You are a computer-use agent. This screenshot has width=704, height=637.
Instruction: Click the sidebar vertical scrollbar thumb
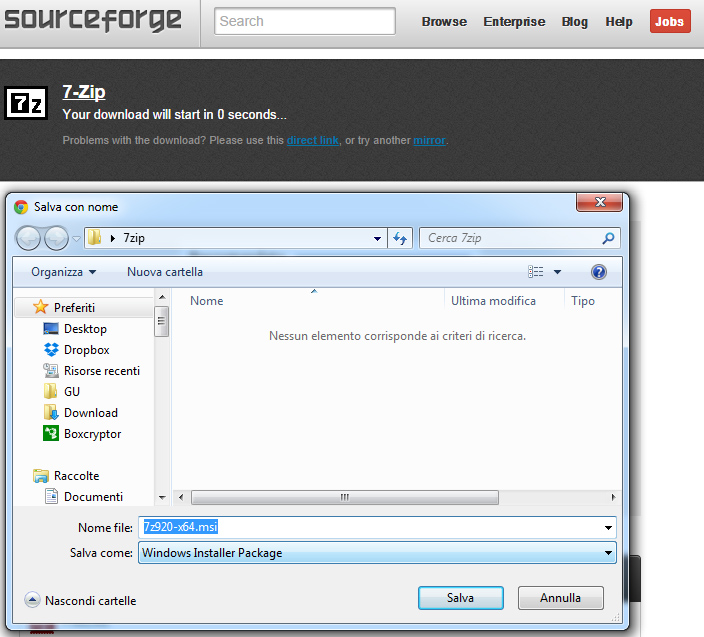[x=161, y=321]
